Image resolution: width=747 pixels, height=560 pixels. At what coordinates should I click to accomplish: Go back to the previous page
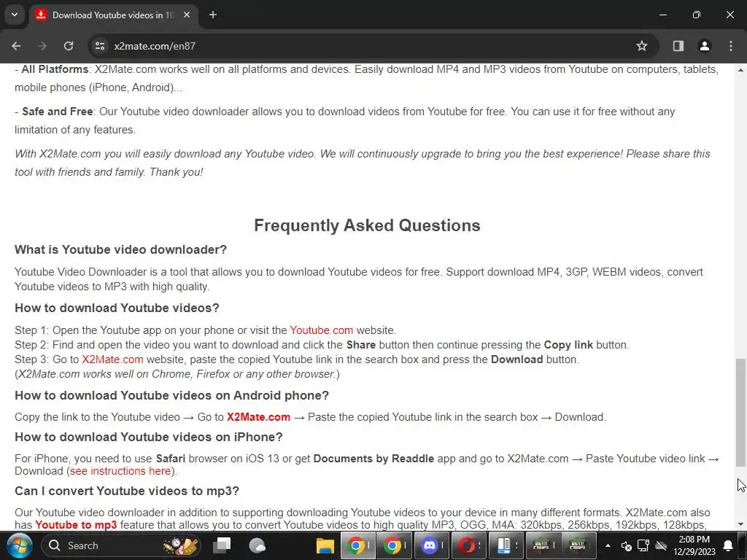pos(16,46)
